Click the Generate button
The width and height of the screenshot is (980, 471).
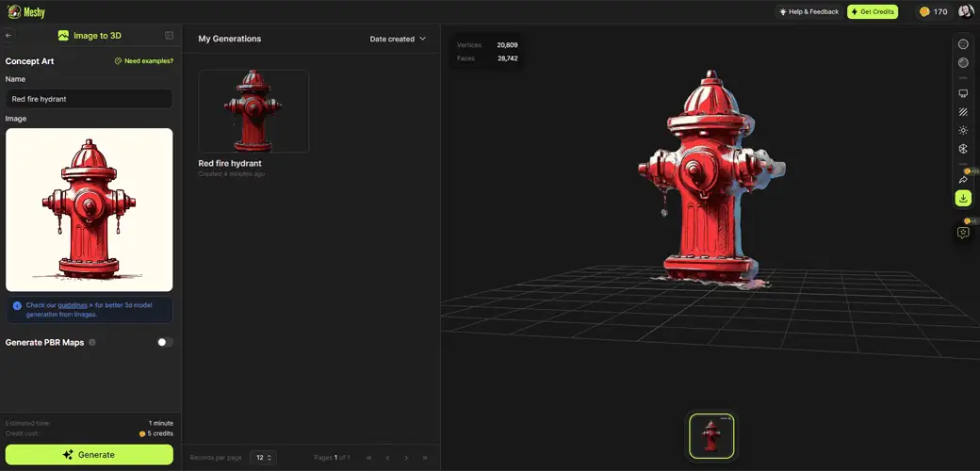[90, 455]
